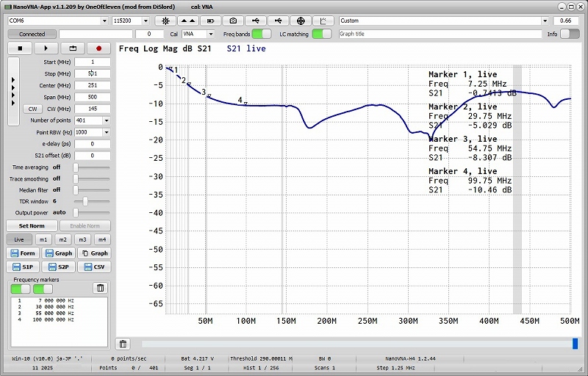The height and width of the screenshot is (376, 588).
Task: Click the stop sweep button
Action: click(20, 48)
